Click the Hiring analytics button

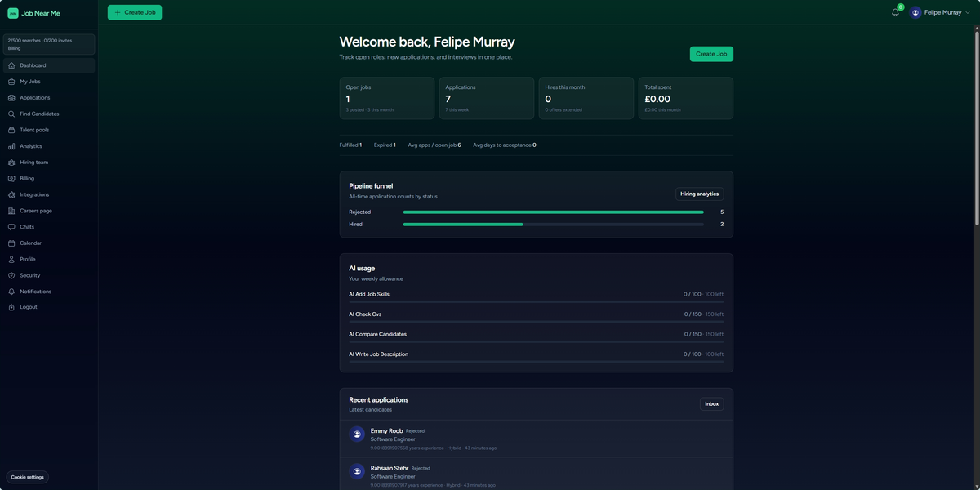pos(699,194)
